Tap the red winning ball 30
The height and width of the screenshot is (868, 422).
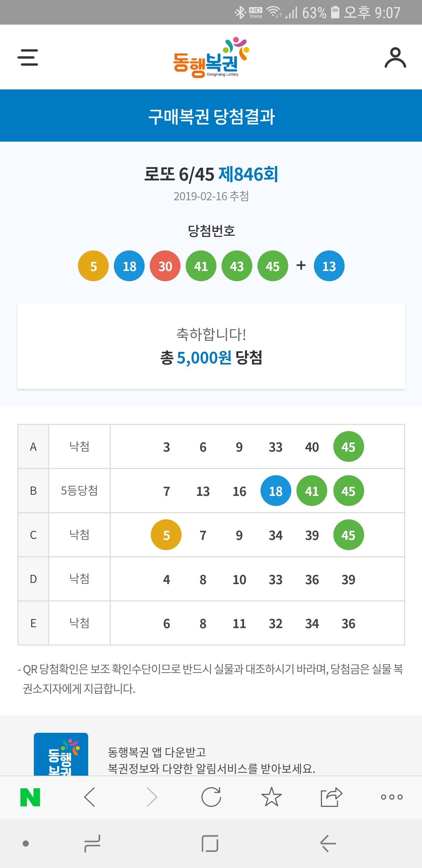point(165,266)
